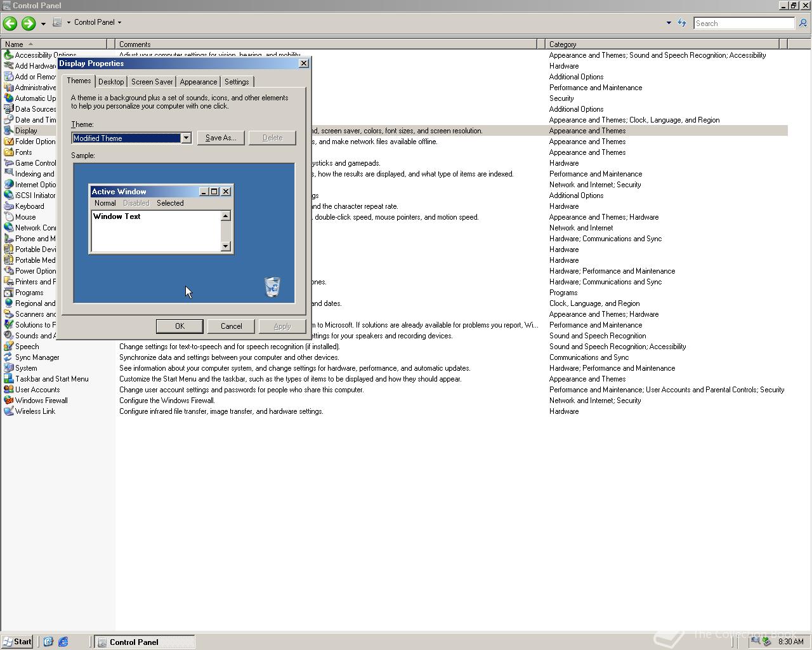
Task: Click the Fonts folder icon
Action: 8,152
